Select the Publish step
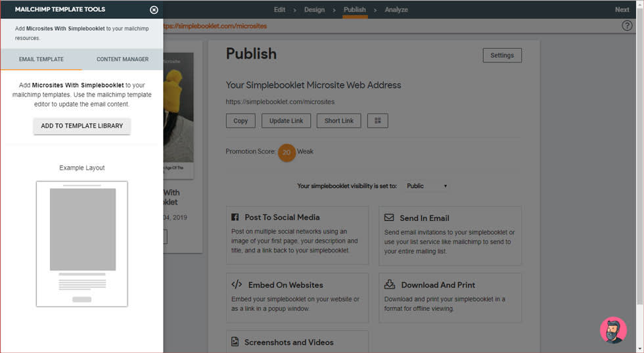644x353 pixels. coord(354,9)
